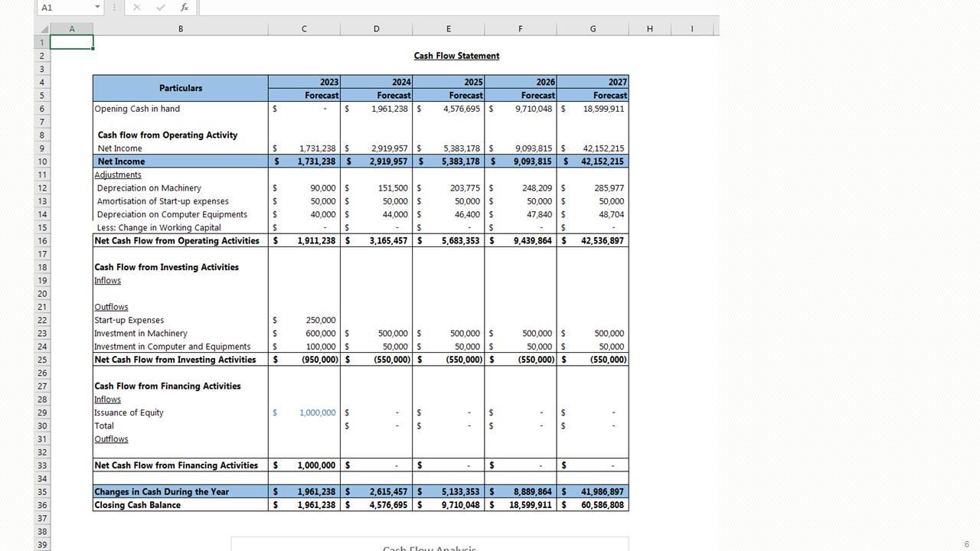
Task: Click the Net Cash Flow from Investing Activities label
Action: (x=175, y=360)
